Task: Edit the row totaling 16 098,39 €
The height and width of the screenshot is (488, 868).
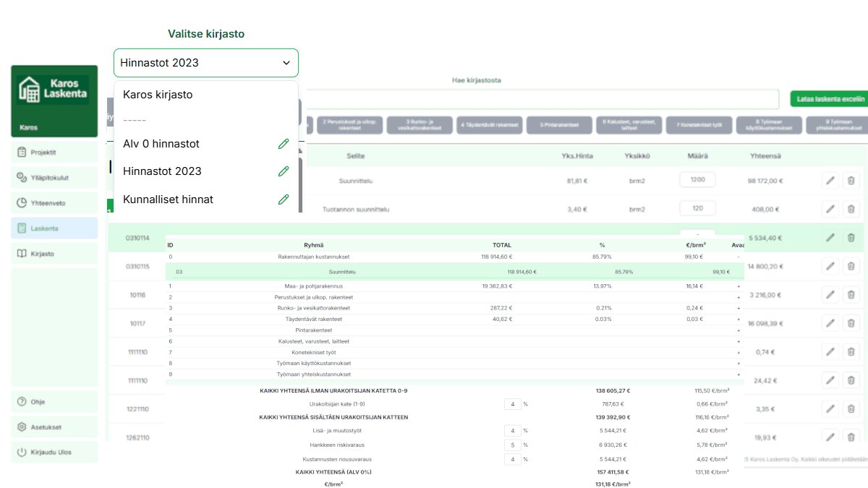Action: coord(830,323)
